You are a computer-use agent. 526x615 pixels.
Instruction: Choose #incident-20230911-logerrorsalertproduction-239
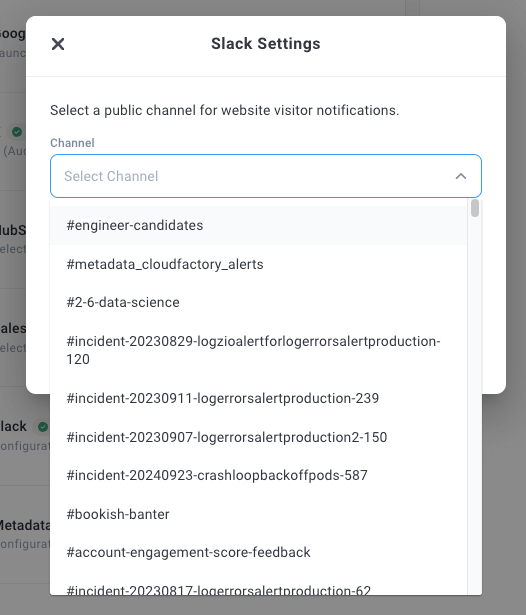(258, 398)
